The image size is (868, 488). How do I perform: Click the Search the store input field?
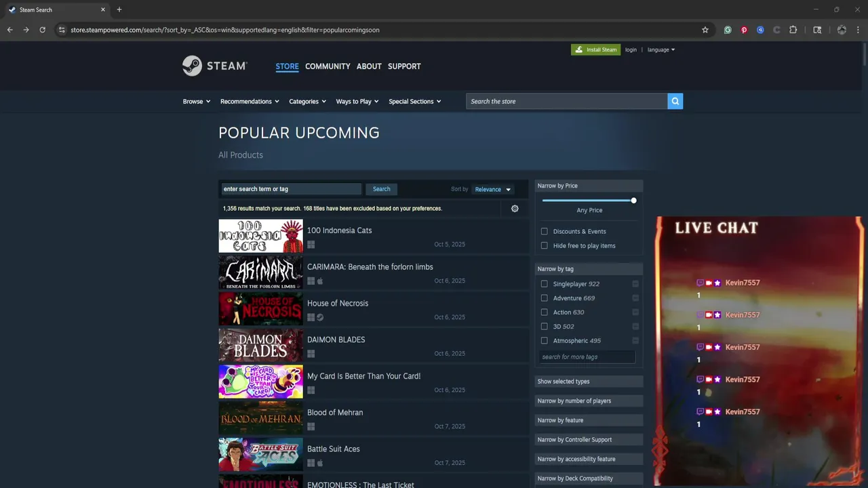point(566,101)
